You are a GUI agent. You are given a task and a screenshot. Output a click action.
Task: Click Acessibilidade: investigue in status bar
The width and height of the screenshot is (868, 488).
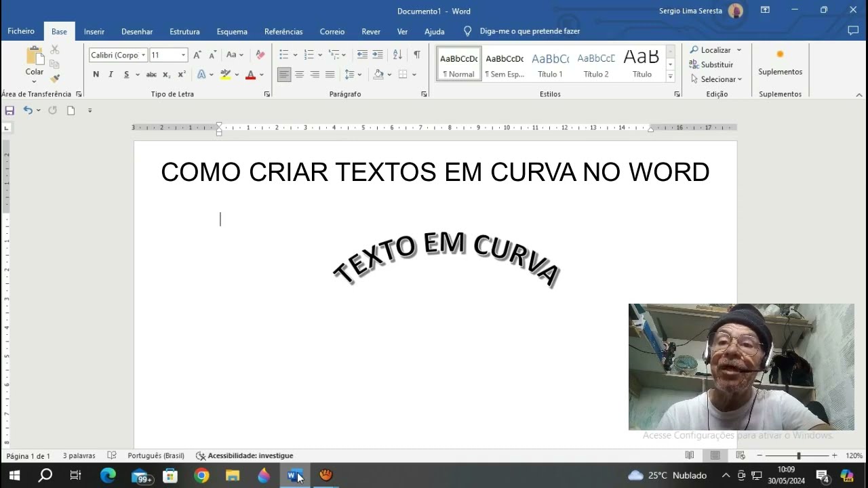tap(245, 455)
